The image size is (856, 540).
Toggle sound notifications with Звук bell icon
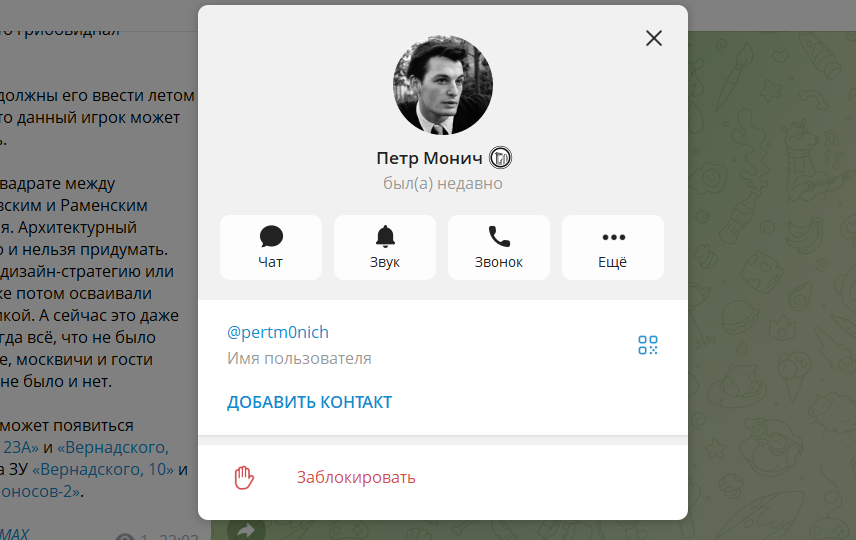(385, 247)
